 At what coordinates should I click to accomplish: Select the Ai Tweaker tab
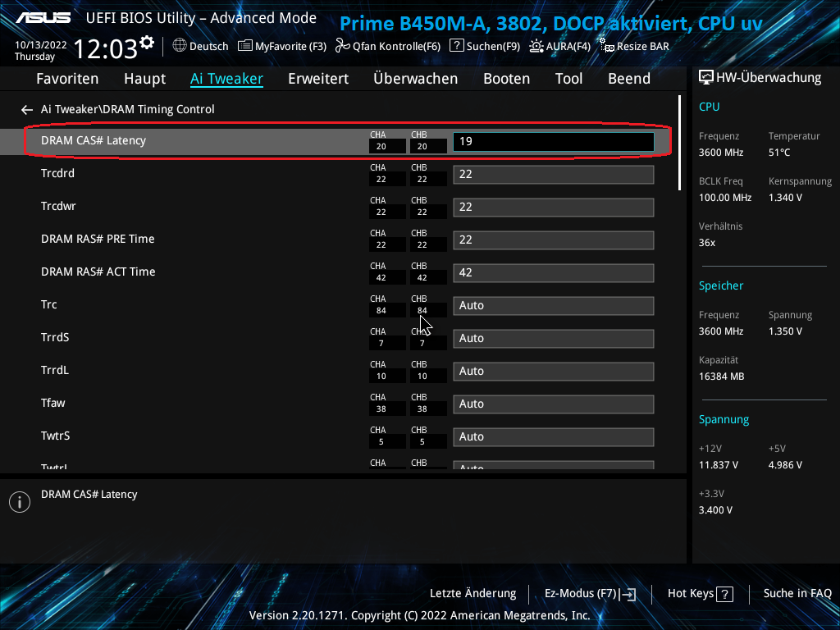point(226,79)
